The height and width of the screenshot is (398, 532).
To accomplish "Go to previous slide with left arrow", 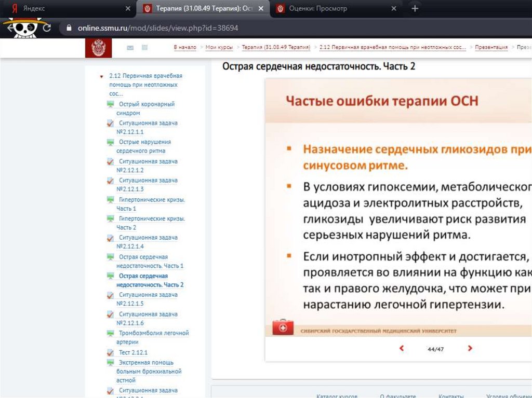I will (x=402, y=348).
